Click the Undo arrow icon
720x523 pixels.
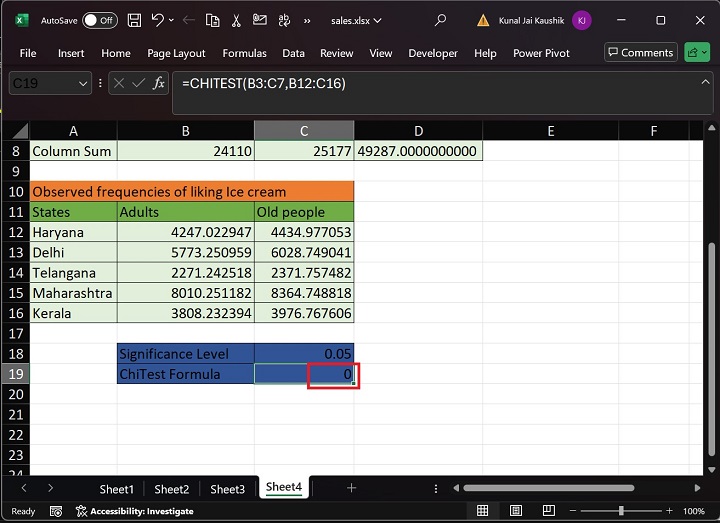pos(158,20)
